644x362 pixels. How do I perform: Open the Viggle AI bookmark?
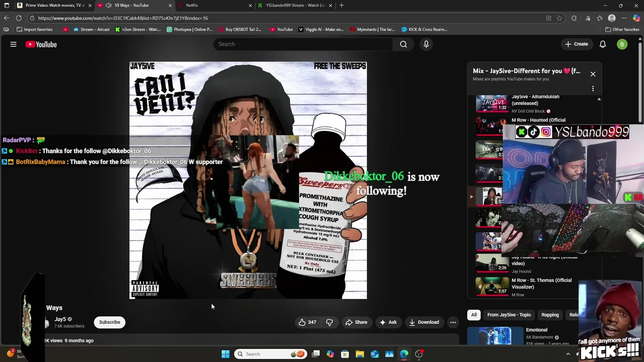tap(321, 30)
